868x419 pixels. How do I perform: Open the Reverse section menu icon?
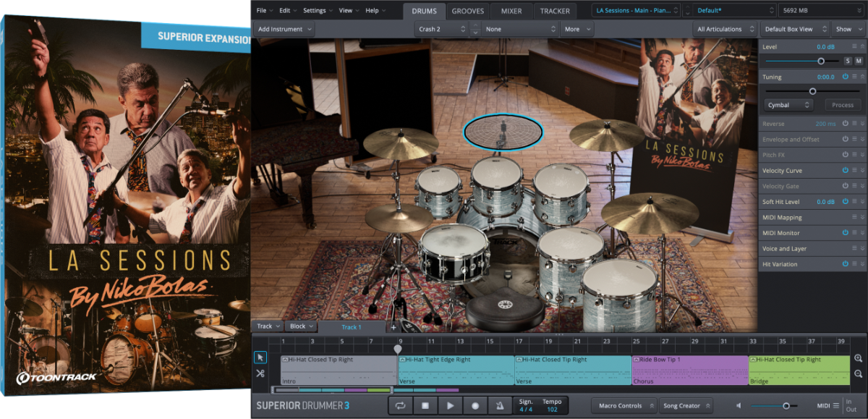(854, 124)
